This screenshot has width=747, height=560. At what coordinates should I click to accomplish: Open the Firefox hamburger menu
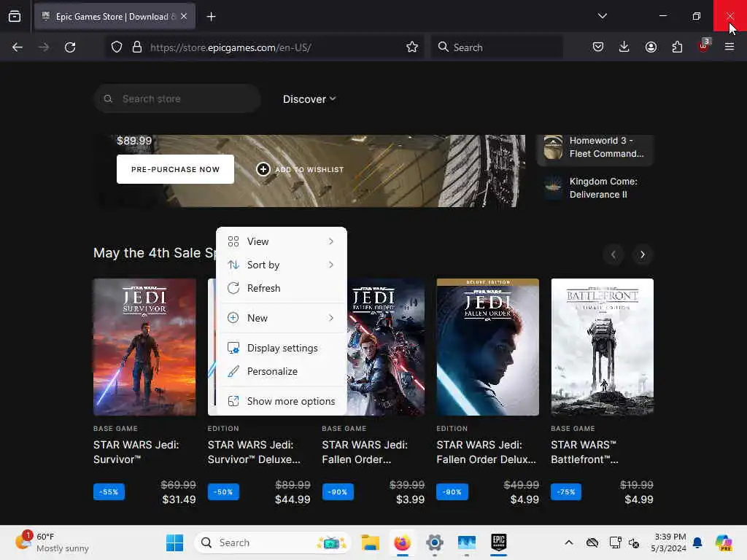click(729, 47)
